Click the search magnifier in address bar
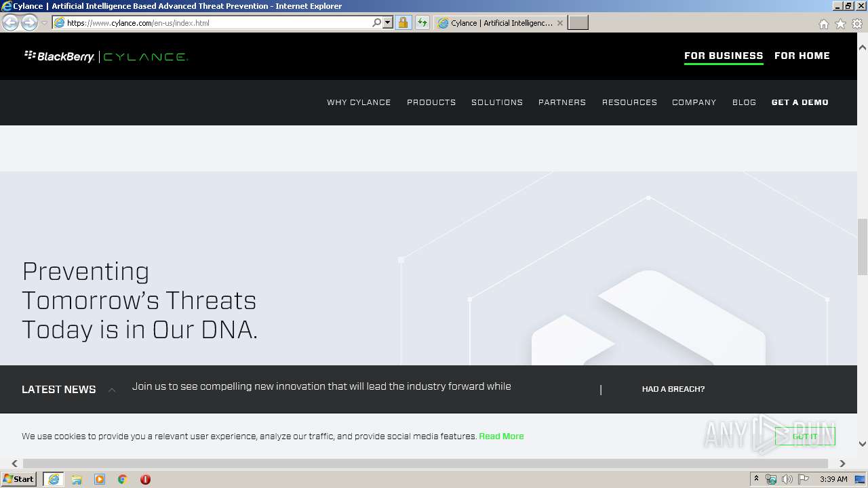Image resolution: width=868 pixels, height=488 pixels. coord(377,22)
